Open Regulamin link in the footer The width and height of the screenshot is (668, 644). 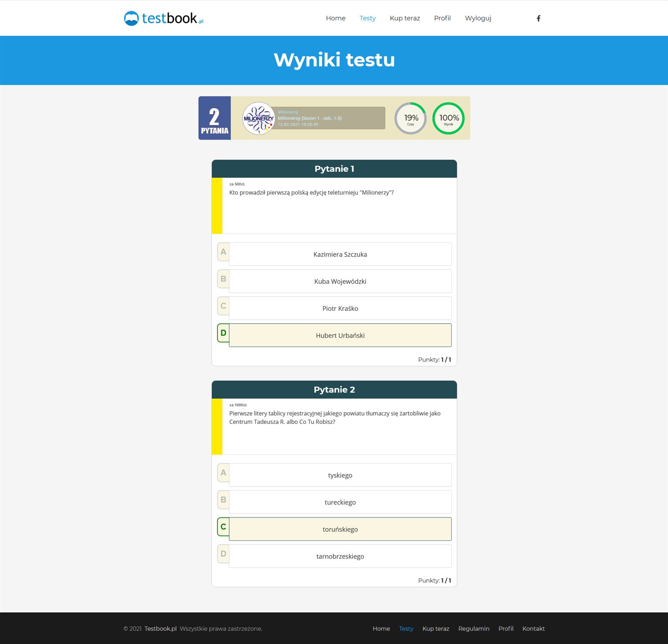coord(473,629)
